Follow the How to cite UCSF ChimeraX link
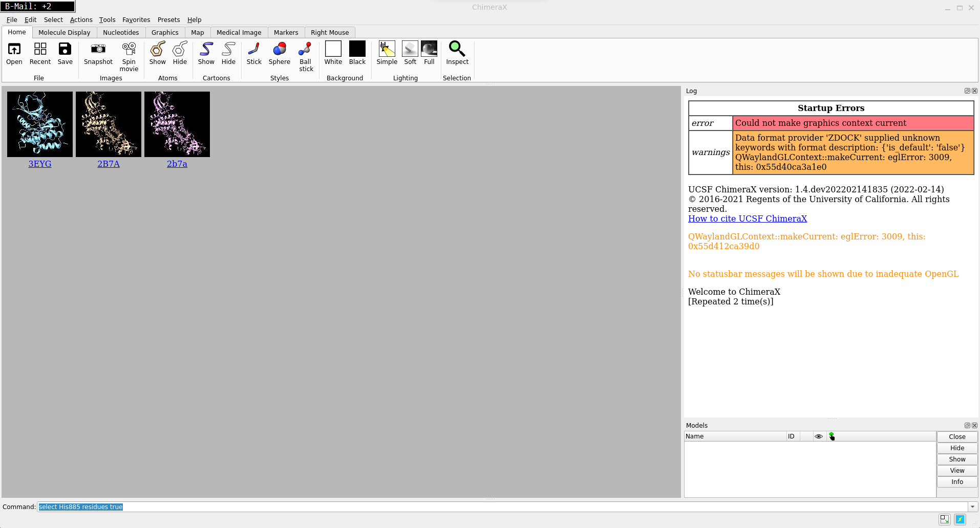The height and width of the screenshot is (528, 980). (x=747, y=218)
